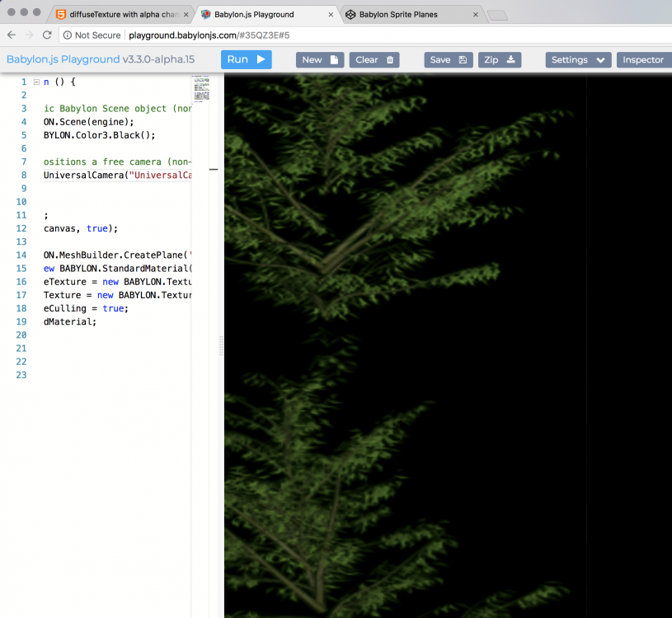Click line 19 'dMaterial;' text
Image resolution: width=672 pixels, height=618 pixels.
(x=70, y=321)
